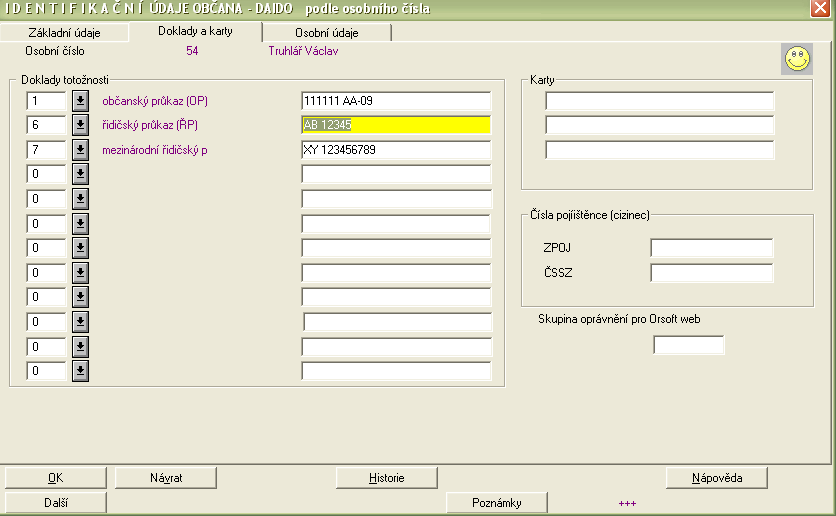Focus the field containing 111111 AA-09

coord(396,101)
